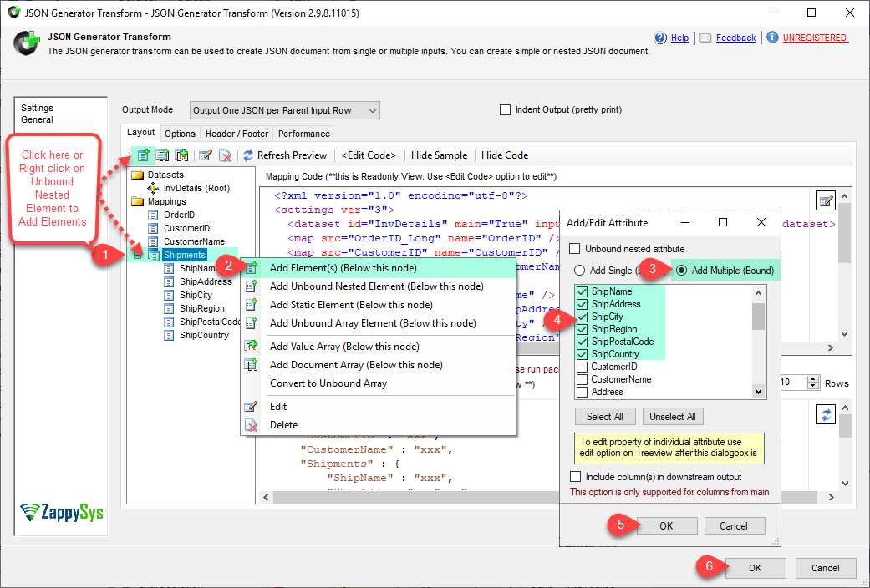The width and height of the screenshot is (870, 588).
Task: Choose Convert to Unbound Array
Action: click(379, 383)
